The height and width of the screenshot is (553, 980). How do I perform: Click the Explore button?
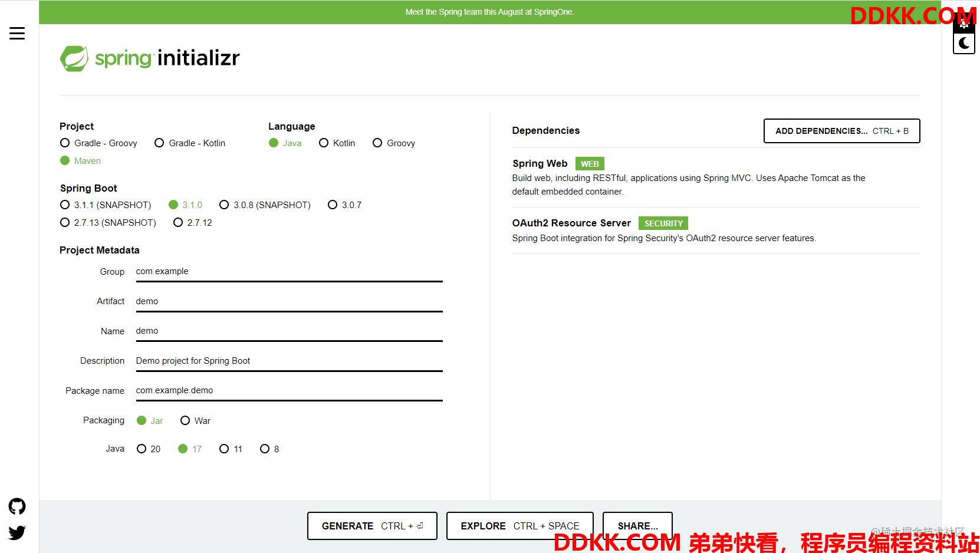click(519, 526)
